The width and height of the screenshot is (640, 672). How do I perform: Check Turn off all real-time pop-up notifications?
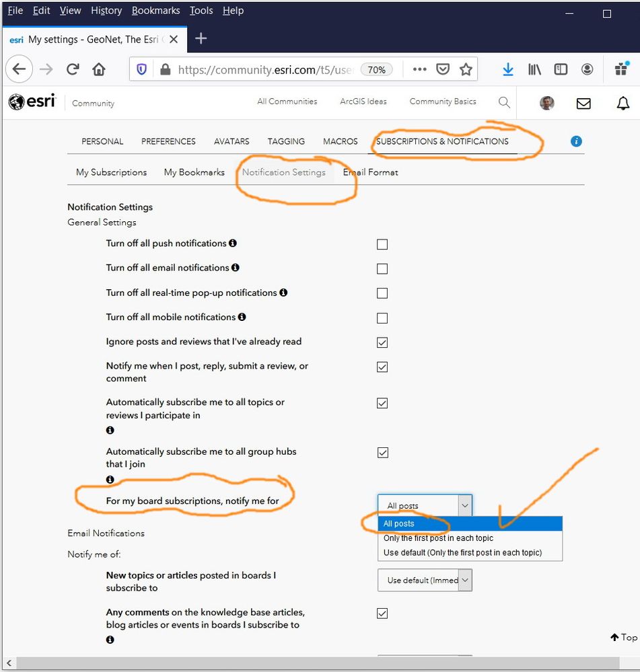(x=382, y=293)
